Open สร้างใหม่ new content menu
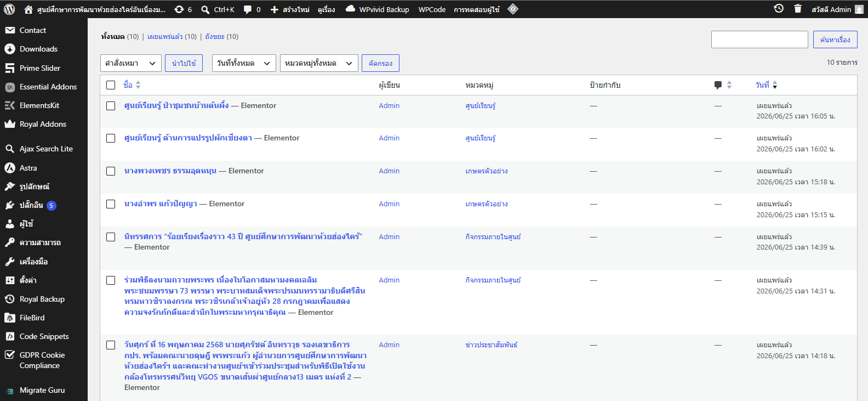868x401 pixels. (x=290, y=9)
